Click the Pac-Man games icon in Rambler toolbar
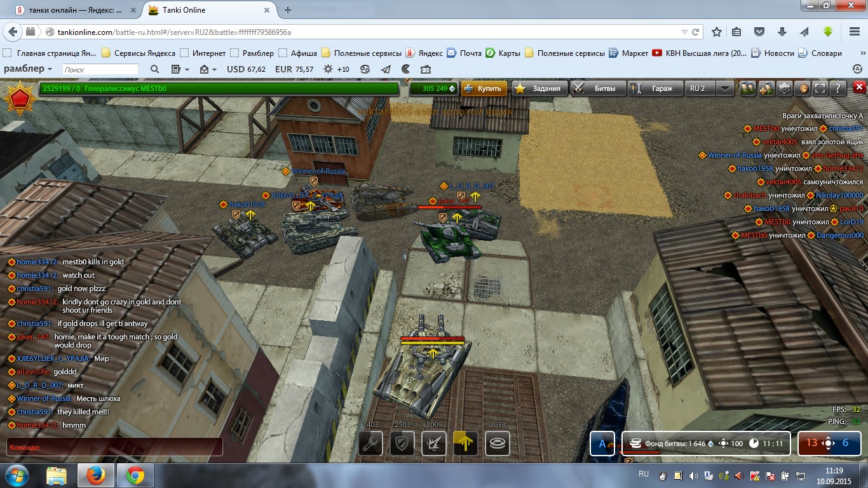Screen dimensions: 868x488 click(x=405, y=69)
